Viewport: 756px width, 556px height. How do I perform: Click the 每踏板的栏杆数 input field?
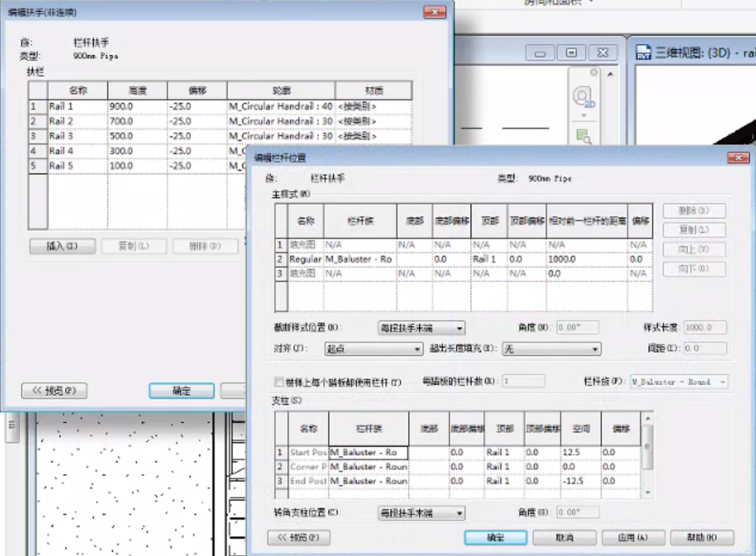coord(523,382)
